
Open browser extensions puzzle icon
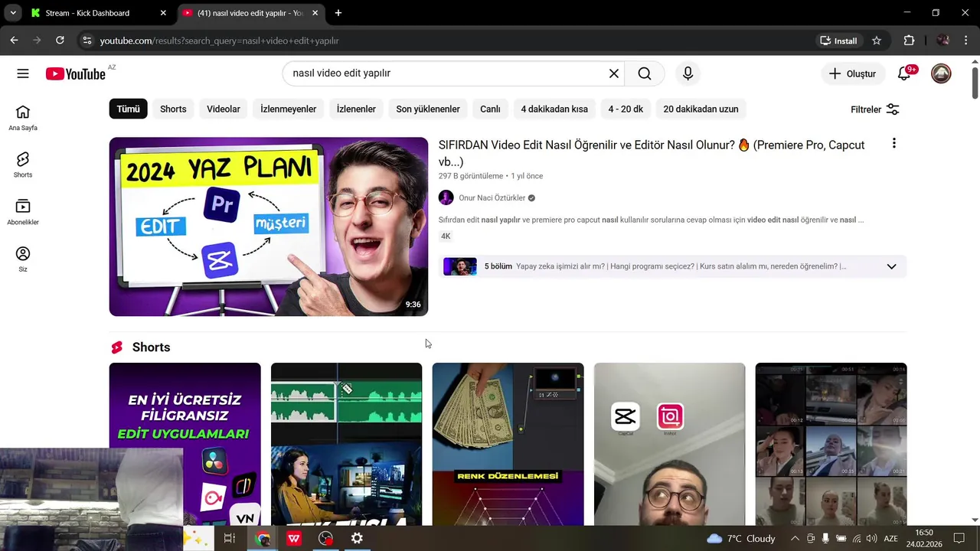[909, 41]
